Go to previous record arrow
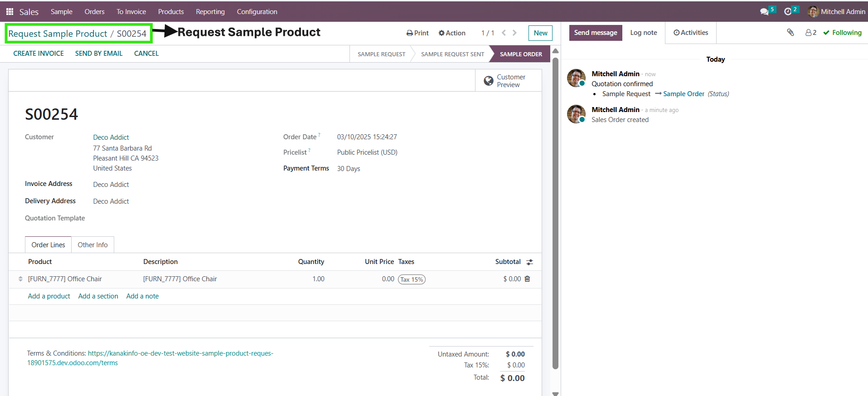 pos(504,33)
